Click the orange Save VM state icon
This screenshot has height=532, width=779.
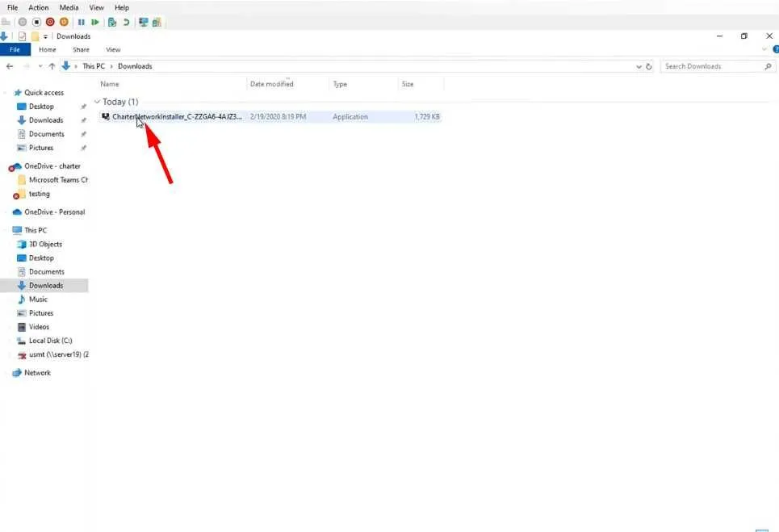[x=64, y=22]
